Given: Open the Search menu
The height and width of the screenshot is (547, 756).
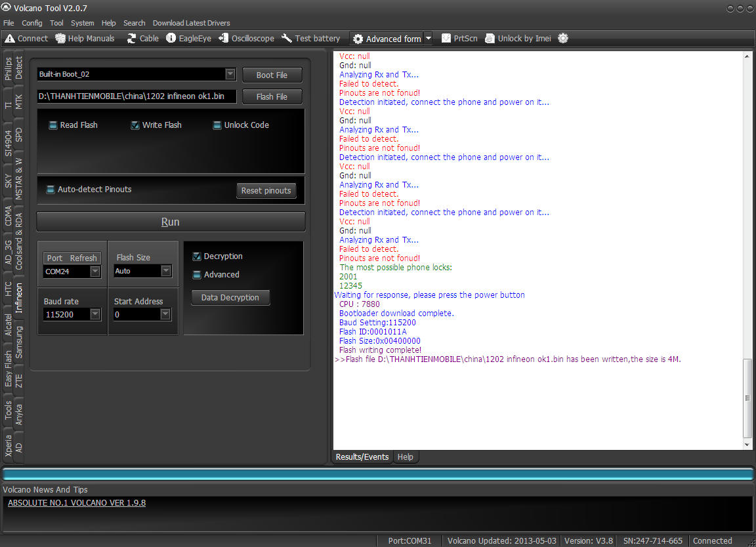Looking at the screenshot, I should pyautogui.click(x=134, y=23).
